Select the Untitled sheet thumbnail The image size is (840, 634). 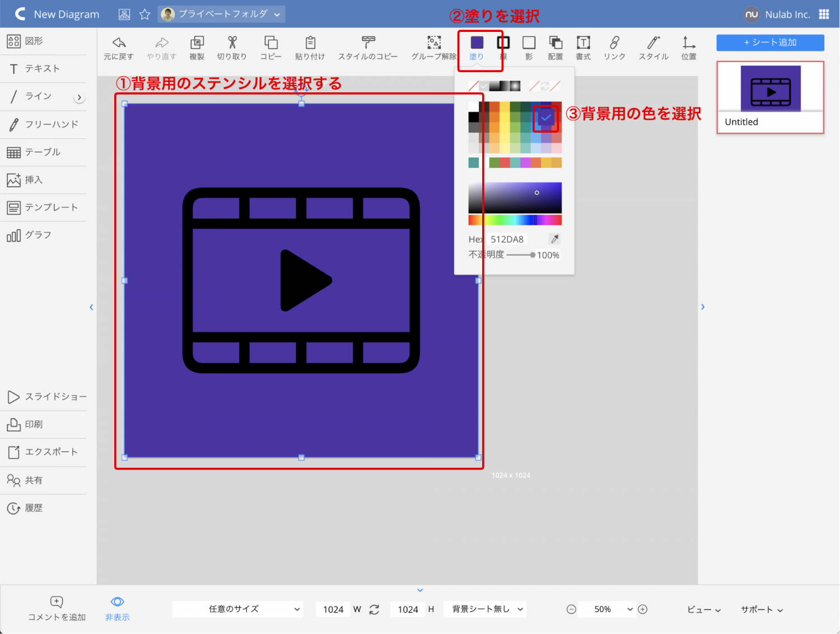click(770, 97)
